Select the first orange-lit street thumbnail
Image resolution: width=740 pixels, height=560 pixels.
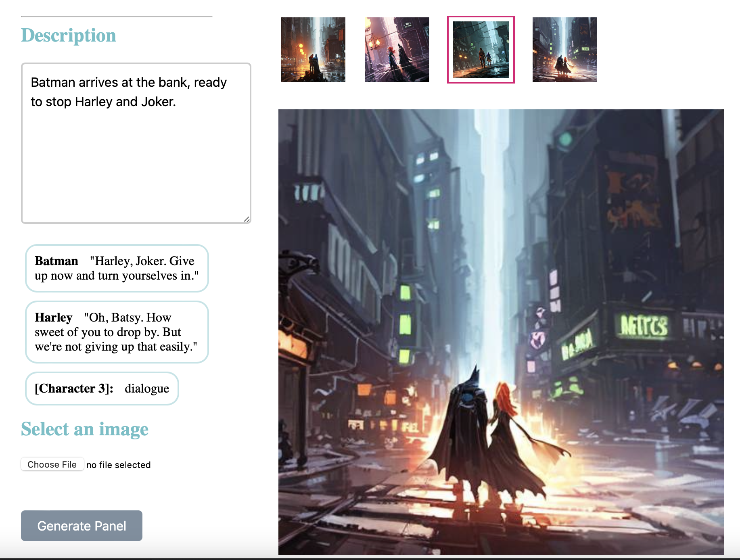[313, 50]
